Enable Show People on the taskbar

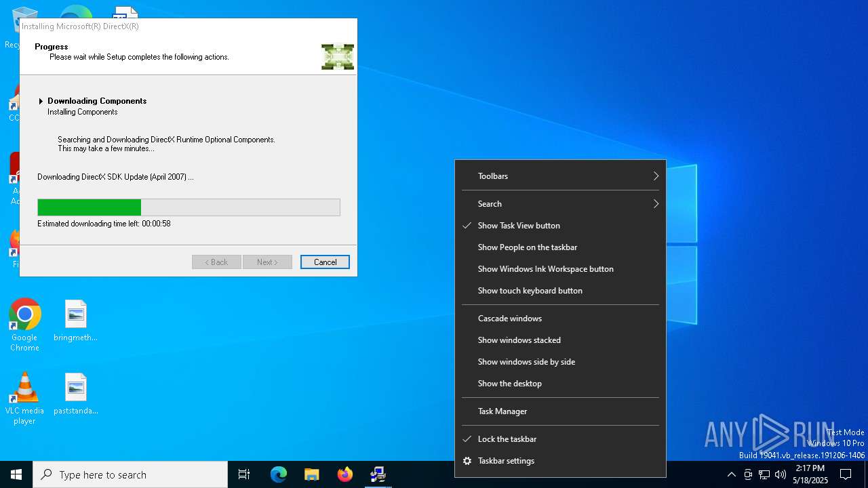[x=561, y=247]
